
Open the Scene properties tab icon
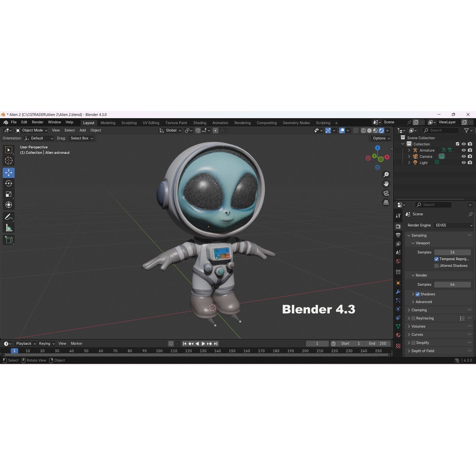point(398,253)
